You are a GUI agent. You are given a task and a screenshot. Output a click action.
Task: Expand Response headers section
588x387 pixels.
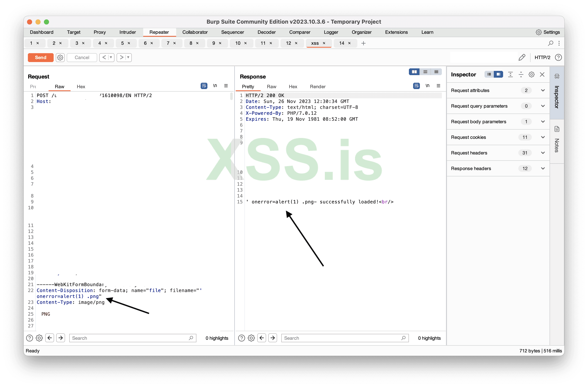tap(543, 168)
